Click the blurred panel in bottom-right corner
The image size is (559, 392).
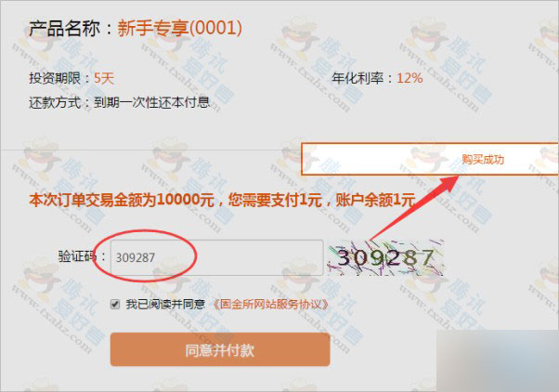point(498,360)
